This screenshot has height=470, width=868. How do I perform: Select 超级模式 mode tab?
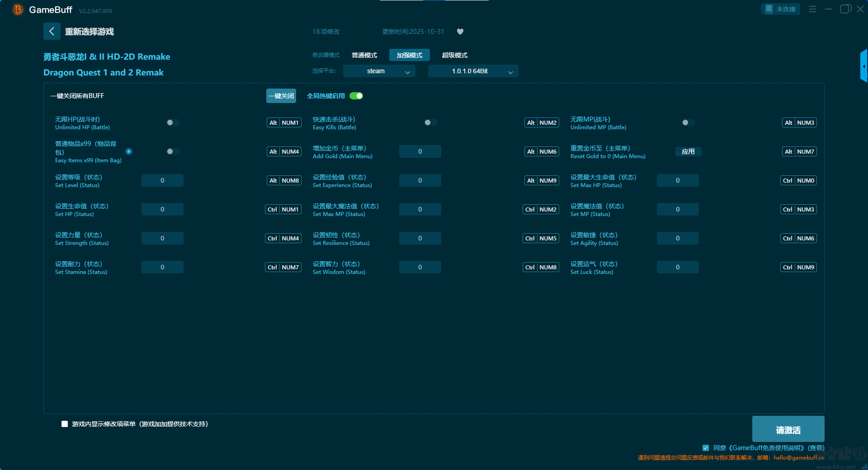click(x=455, y=55)
